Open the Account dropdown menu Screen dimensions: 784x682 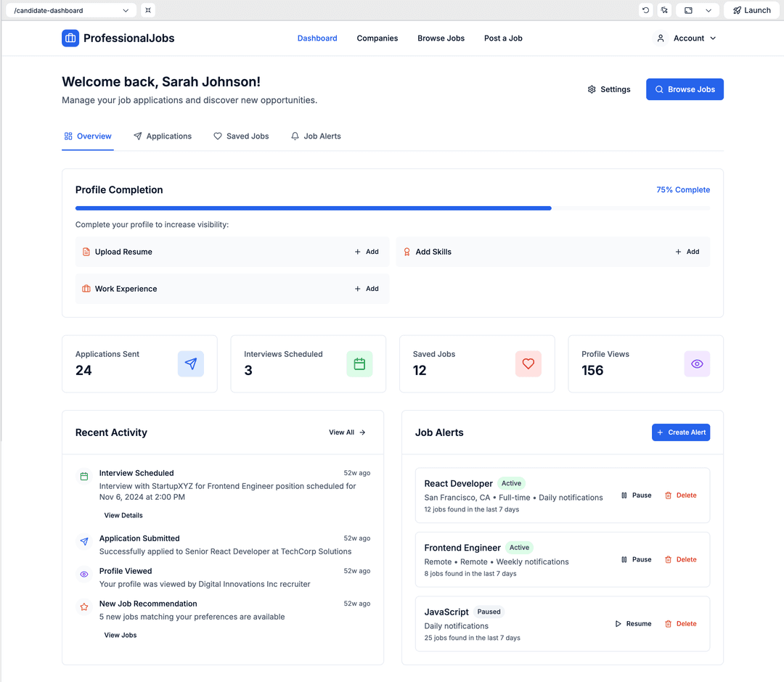click(x=686, y=38)
